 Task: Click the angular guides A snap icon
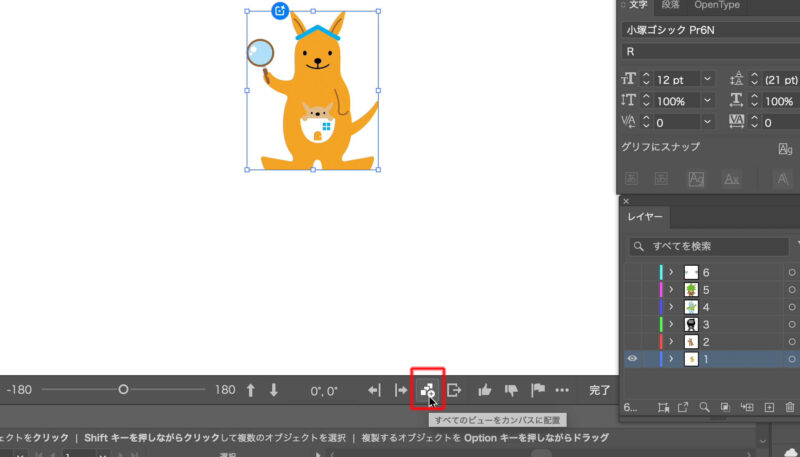click(x=782, y=179)
